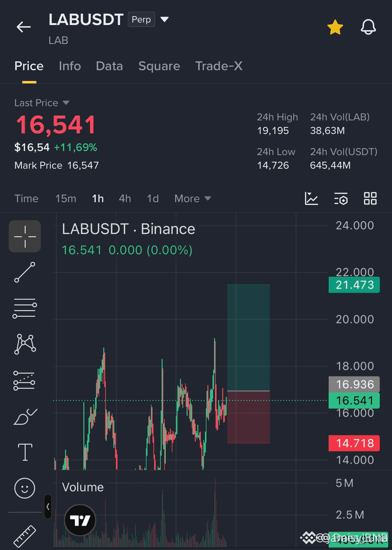Viewport: 392px width, 550px height.
Task: Click the 24h High value 19,195
Action: pyautogui.click(x=273, y=131)
